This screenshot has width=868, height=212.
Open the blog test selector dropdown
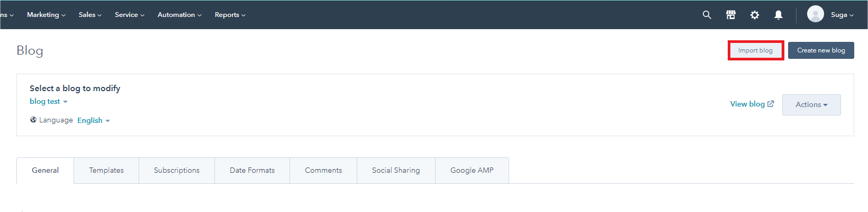click(49, 101)
